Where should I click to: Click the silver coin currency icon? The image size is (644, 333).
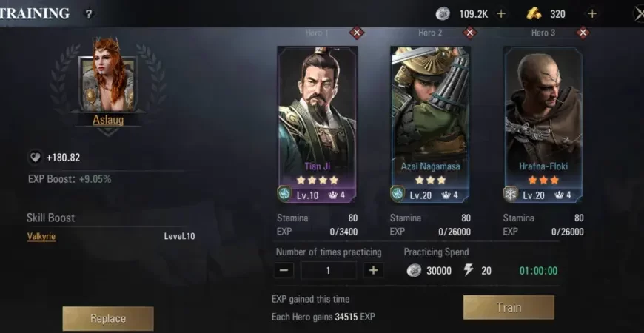click(x=443, y=14)
